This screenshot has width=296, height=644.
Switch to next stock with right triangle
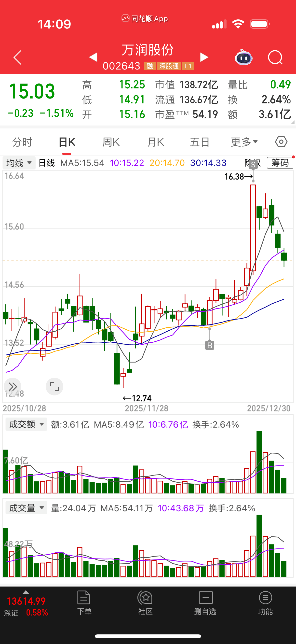click(204, 57)
